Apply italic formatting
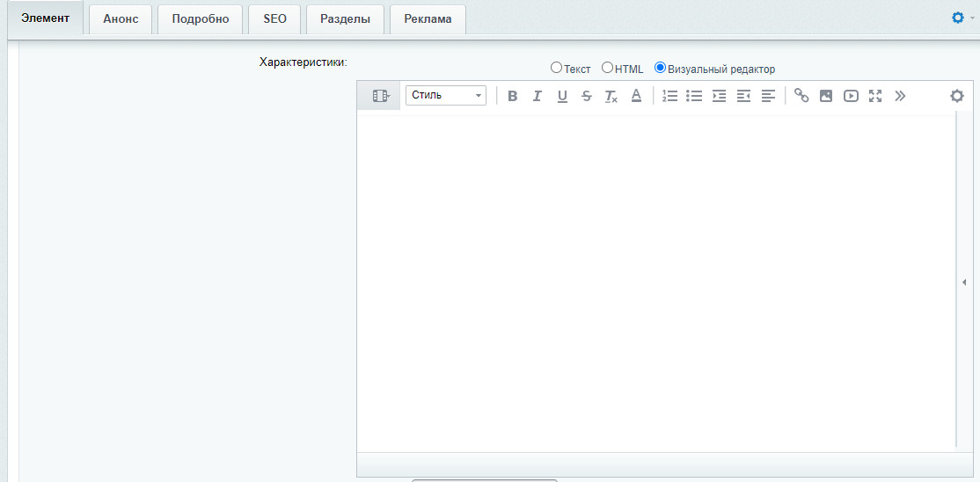This screenshot has width=980, height=482. coord(538,96)
